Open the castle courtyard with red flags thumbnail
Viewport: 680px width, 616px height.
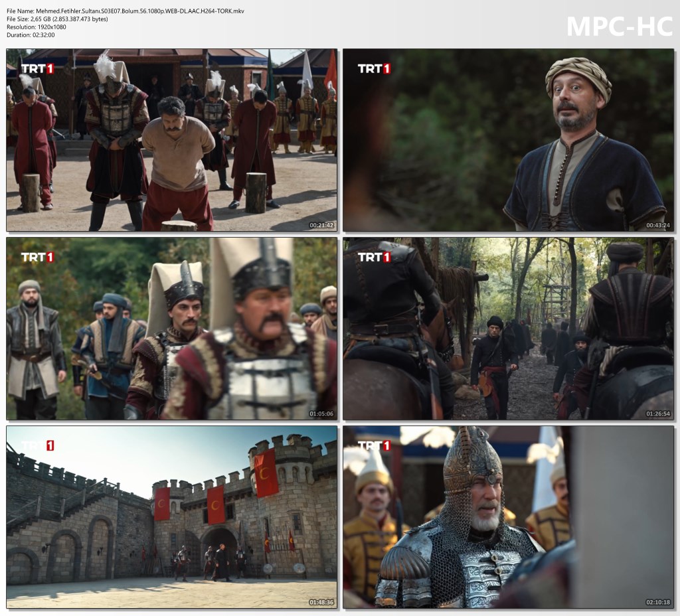click(171, 517)
